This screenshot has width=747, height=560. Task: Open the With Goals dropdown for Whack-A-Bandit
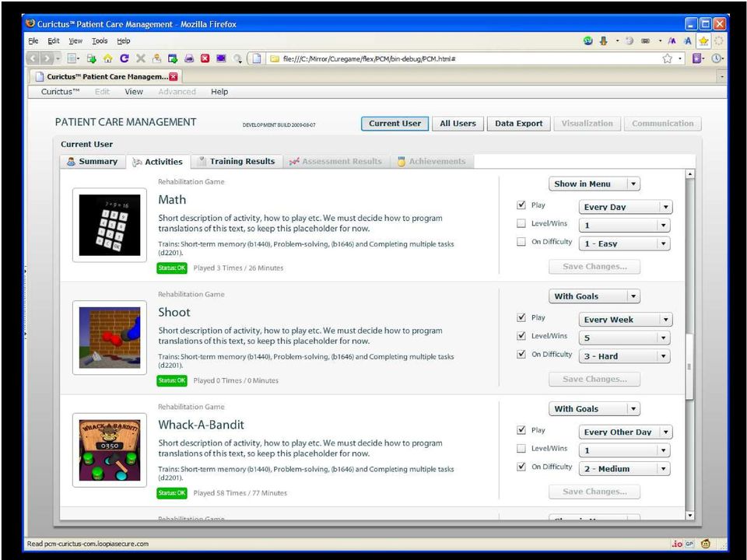click(x=594, y=408)
